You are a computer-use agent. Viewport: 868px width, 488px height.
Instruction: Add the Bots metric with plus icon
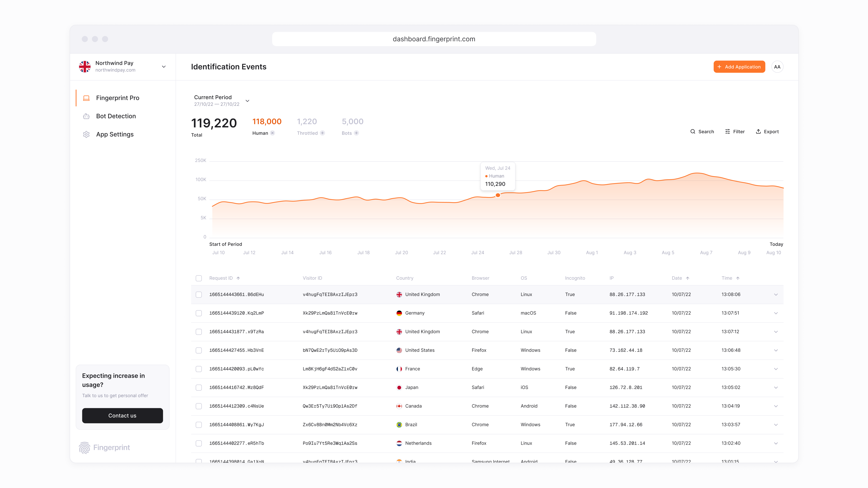(356, 133)
